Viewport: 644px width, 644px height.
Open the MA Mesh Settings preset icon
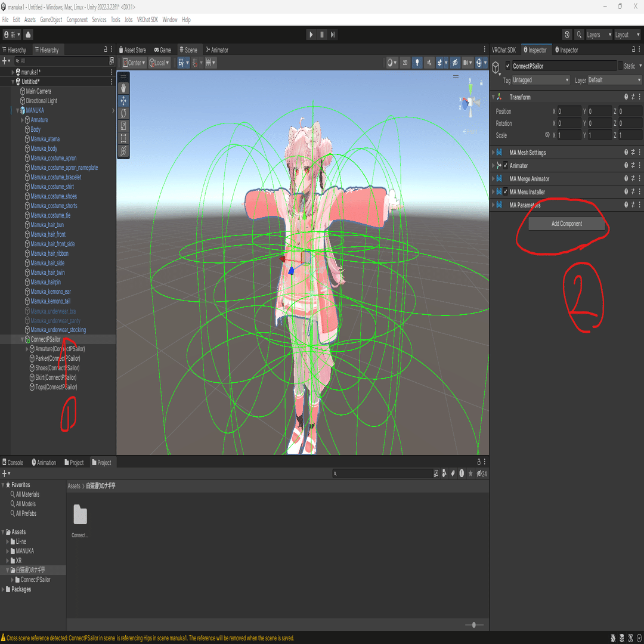point(633,153)
